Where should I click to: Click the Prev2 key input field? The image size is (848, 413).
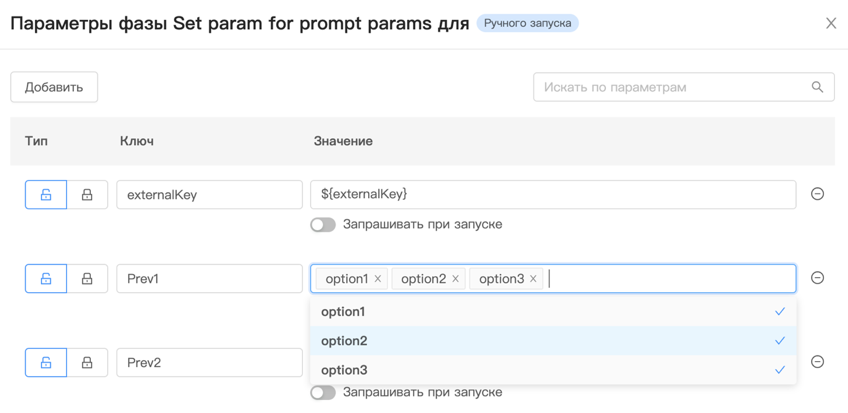(x=210, y=363)
